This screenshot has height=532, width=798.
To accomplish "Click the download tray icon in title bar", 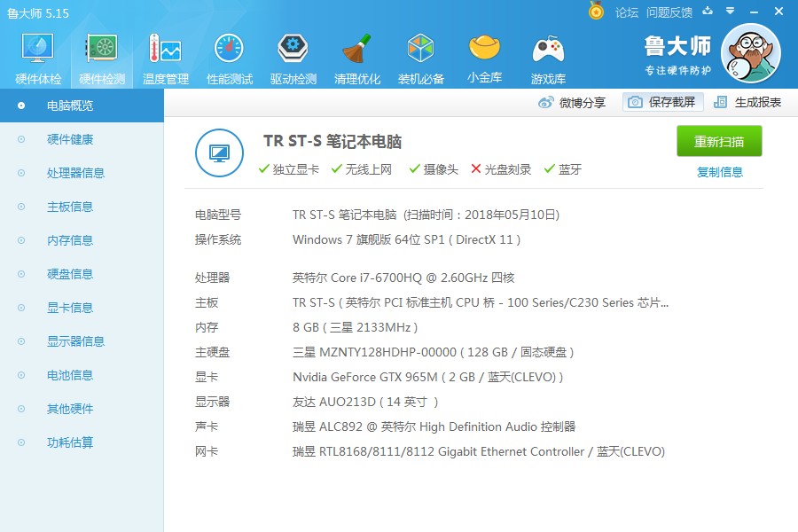I will 708,11.
